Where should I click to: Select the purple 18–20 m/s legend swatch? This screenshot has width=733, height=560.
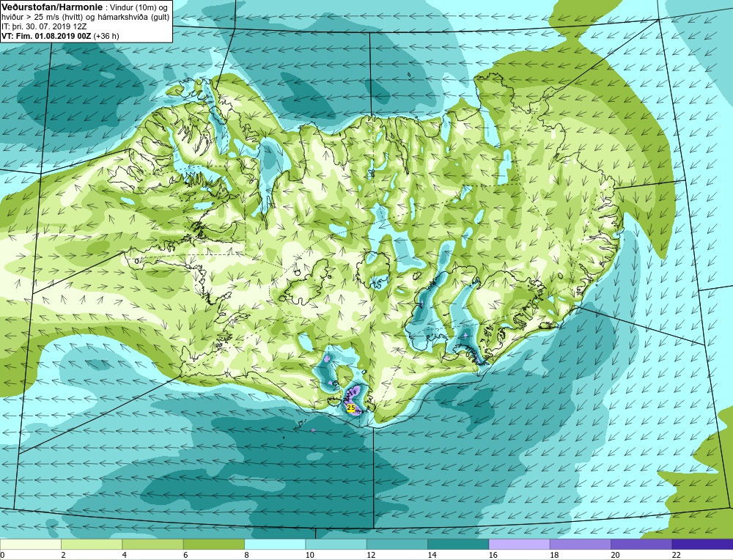tap(580, 544)
